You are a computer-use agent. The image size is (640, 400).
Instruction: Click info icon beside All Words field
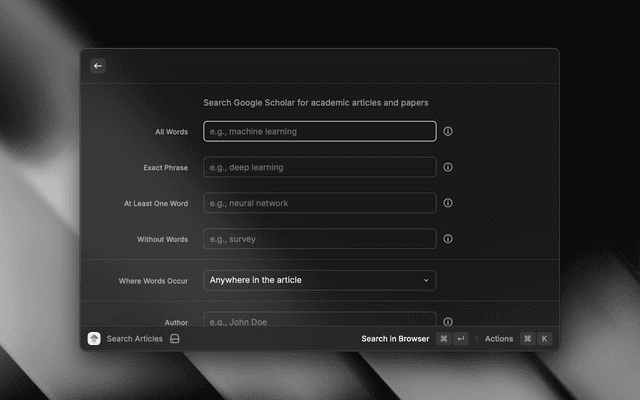448,131
